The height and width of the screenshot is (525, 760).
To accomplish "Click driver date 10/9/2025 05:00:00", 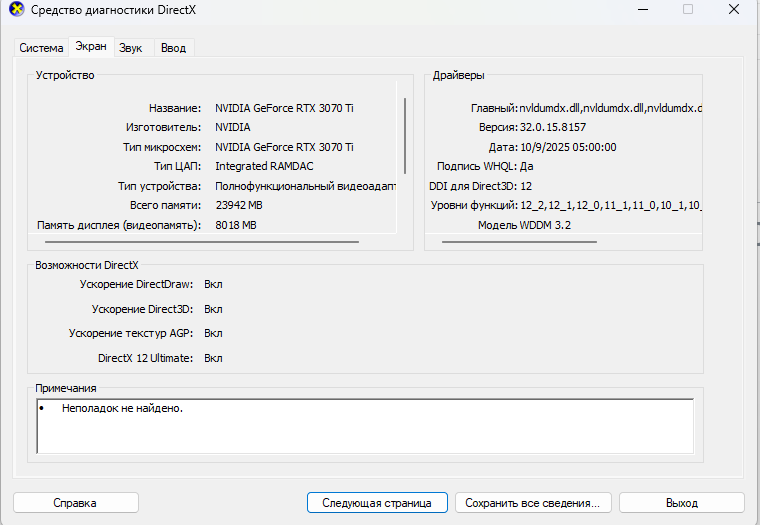I will point(568,147).
